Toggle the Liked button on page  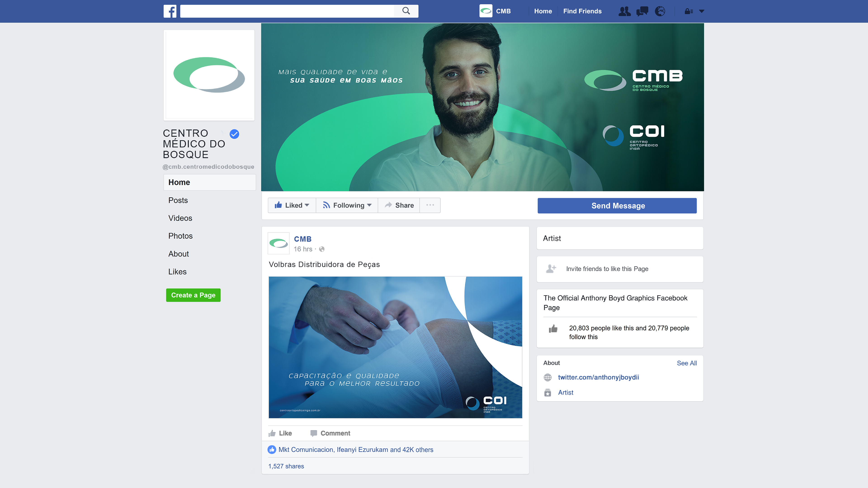292,205
